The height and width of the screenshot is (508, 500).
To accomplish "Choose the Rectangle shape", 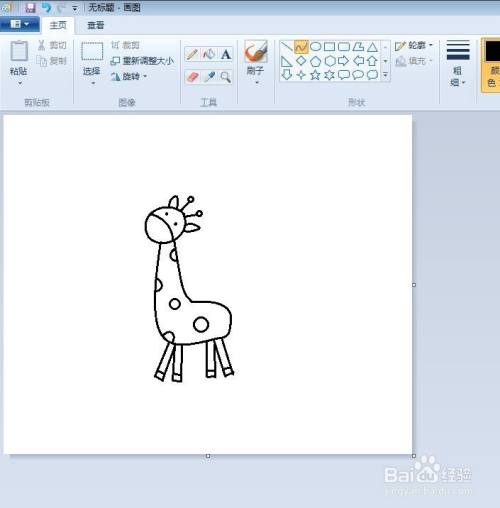I will 330,47.
